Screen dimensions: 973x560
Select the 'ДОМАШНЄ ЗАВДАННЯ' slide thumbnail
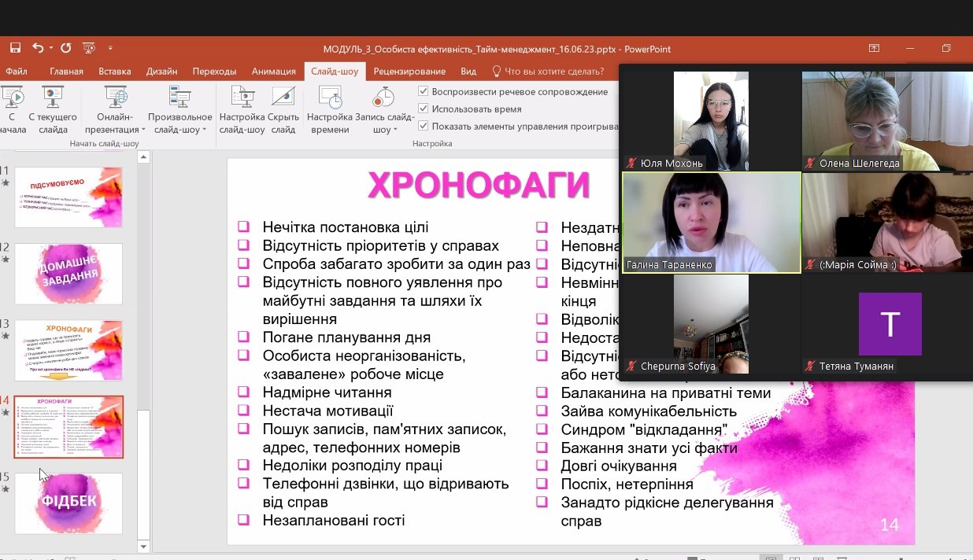click(x=68, y=273)
